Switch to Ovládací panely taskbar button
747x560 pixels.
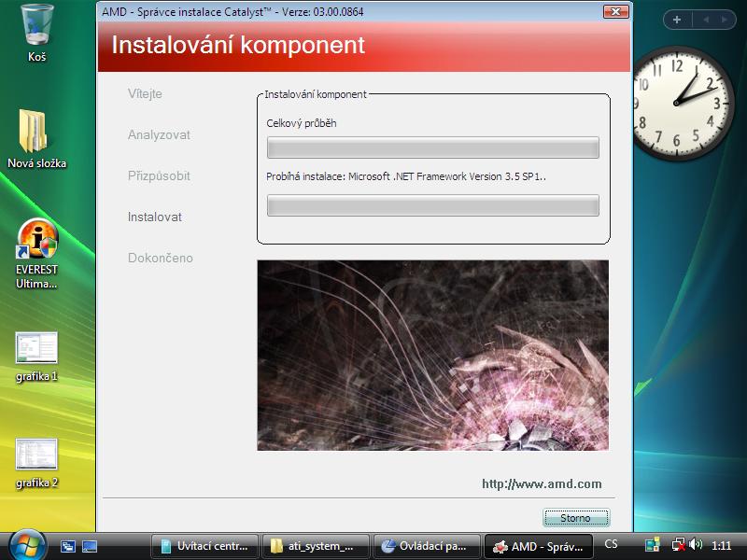point(427,546)
